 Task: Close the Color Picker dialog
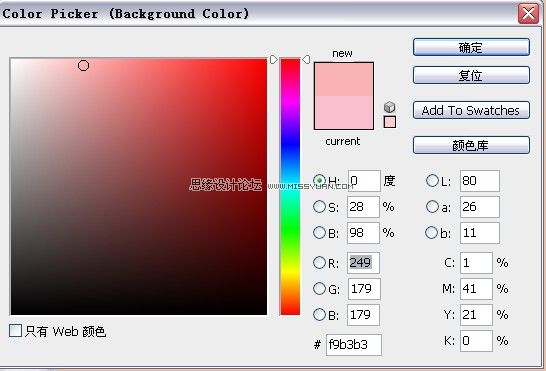point(528,14)
